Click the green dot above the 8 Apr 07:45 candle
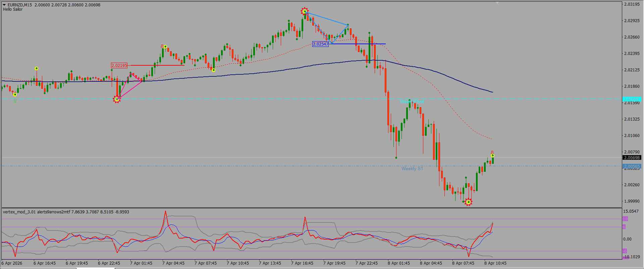Image resolution: width=644 pixels, height=269 pixels. pos(466,178)
